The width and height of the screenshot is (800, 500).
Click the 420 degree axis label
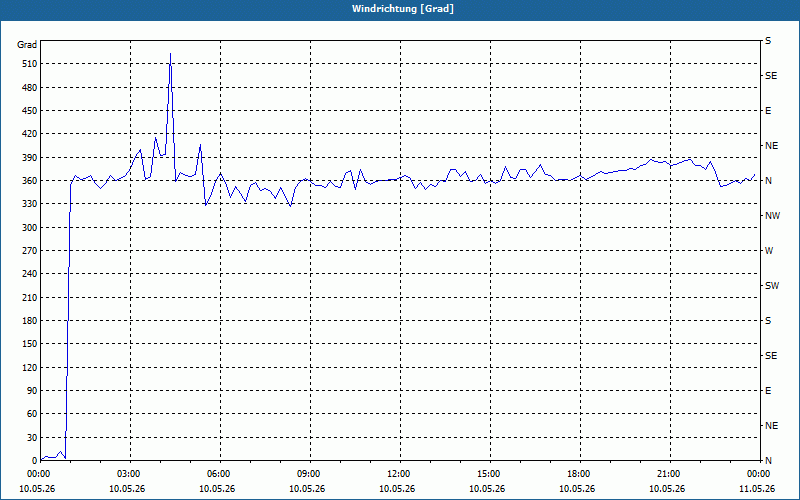pos(30,134)
